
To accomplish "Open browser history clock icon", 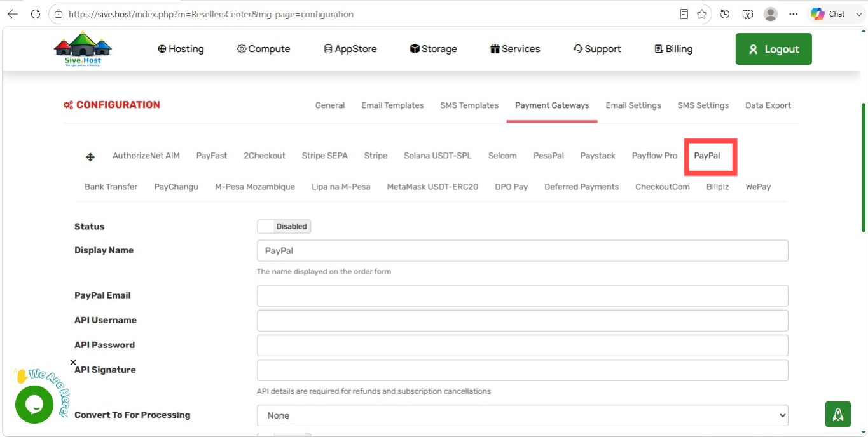I will [x=725, y=14].
